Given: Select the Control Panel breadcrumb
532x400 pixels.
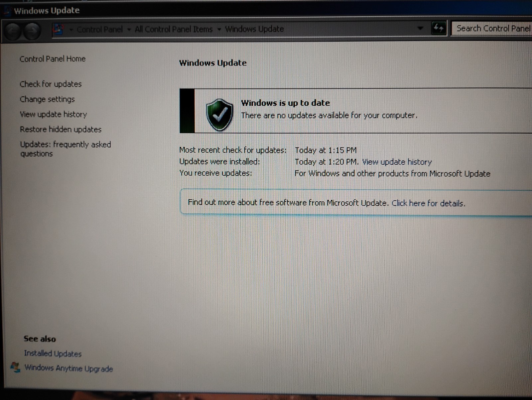Looking at the screenshot, I should point(100,30).
